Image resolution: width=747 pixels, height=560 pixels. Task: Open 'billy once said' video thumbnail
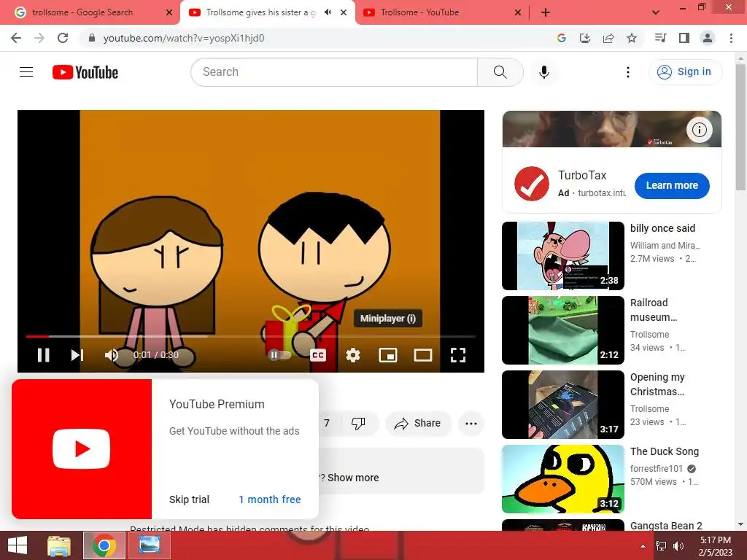pyautogui.click(x=563, y=255)
